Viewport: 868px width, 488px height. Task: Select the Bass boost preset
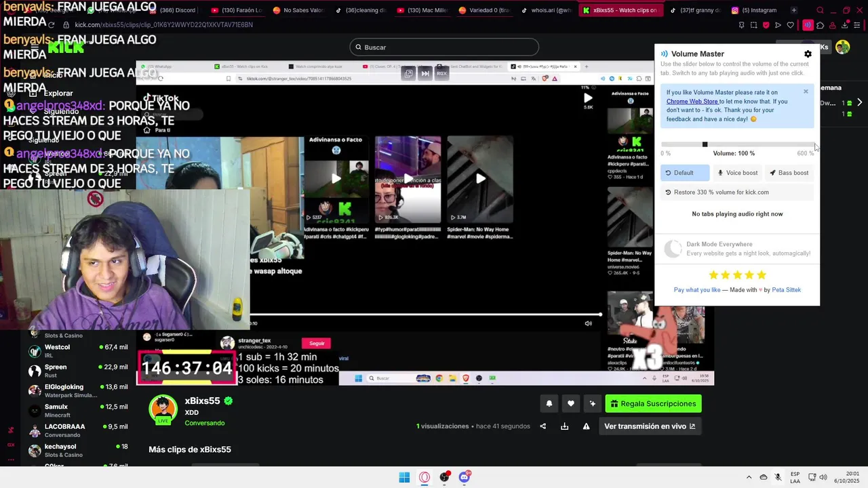pyautogui.click(x=789, y=173)
